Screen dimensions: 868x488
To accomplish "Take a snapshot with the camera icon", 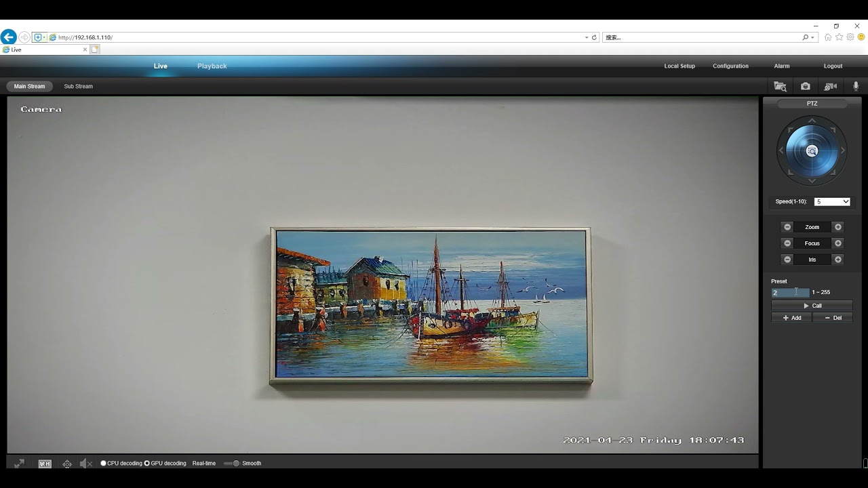I will click(805, 86).
